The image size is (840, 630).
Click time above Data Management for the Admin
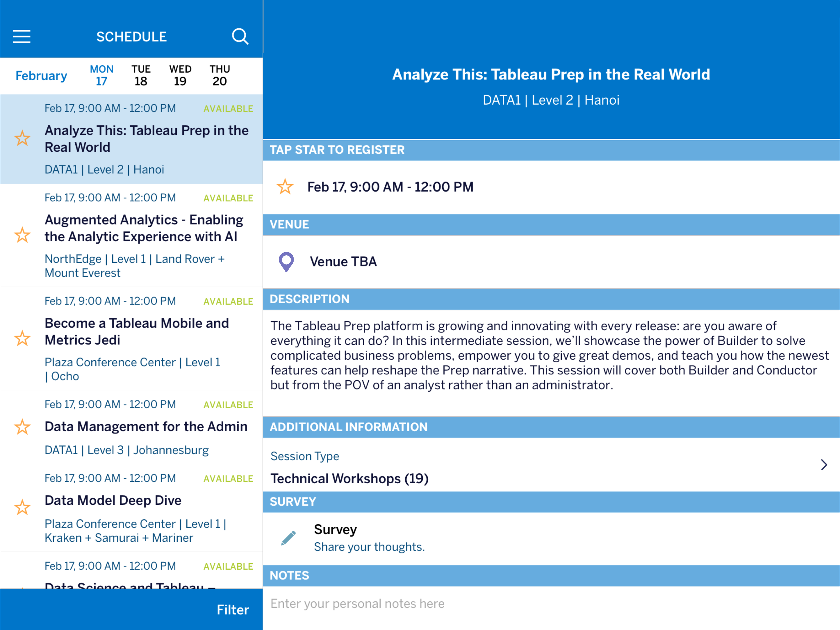pyautogui.click(x=110, y=404)
